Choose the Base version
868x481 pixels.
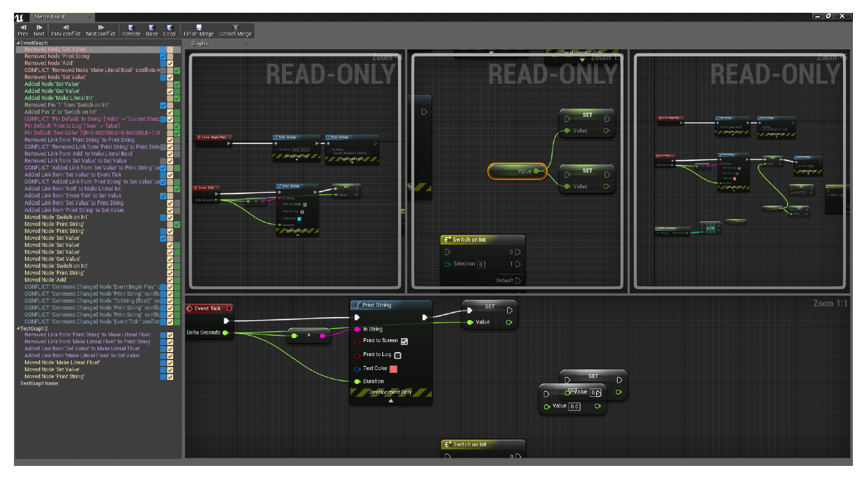click(152, 30)
